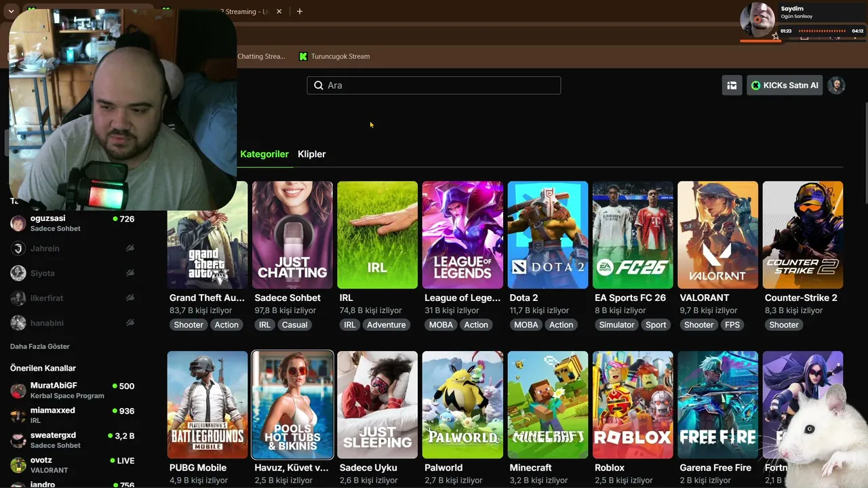Click the hanabini avatar icon
868x488 pixels.
pos(18,323)
